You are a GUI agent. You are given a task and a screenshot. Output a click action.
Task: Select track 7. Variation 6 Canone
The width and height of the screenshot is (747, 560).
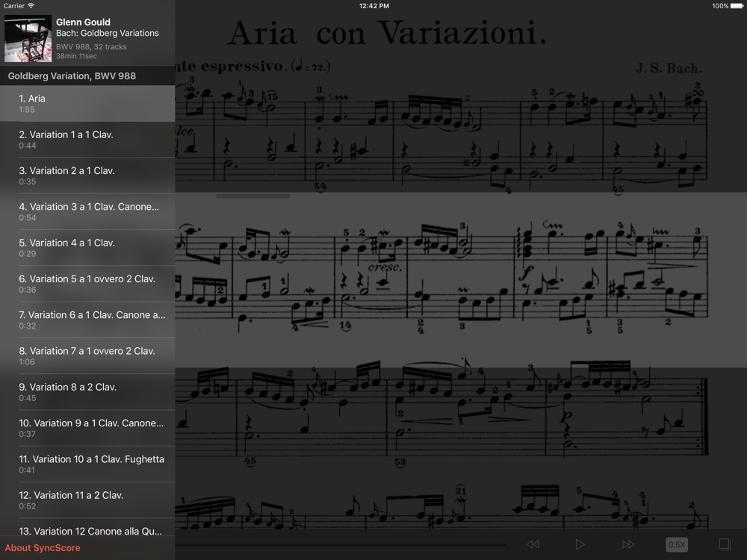[x=87, y=320]
